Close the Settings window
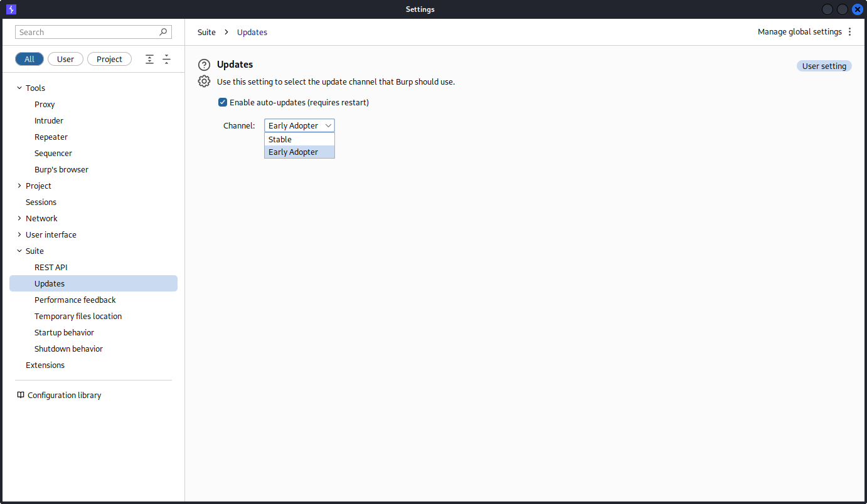867x504 pixels. 858,9
